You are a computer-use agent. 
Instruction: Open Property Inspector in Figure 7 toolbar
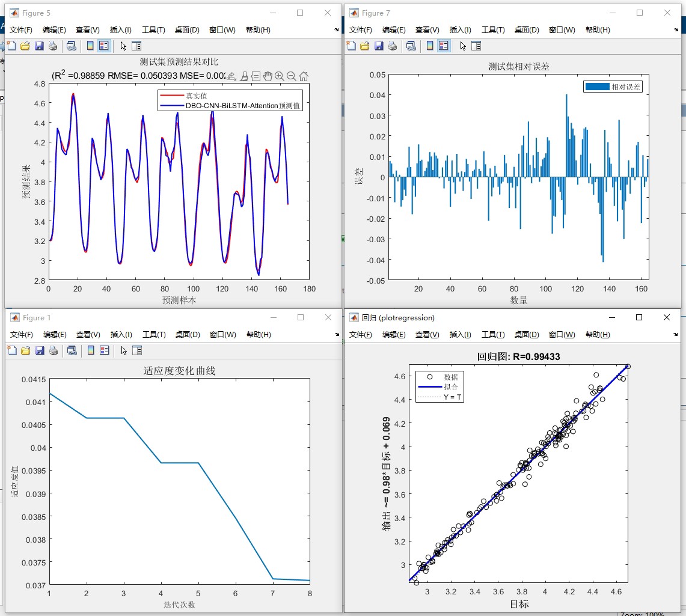click(476, 46)
